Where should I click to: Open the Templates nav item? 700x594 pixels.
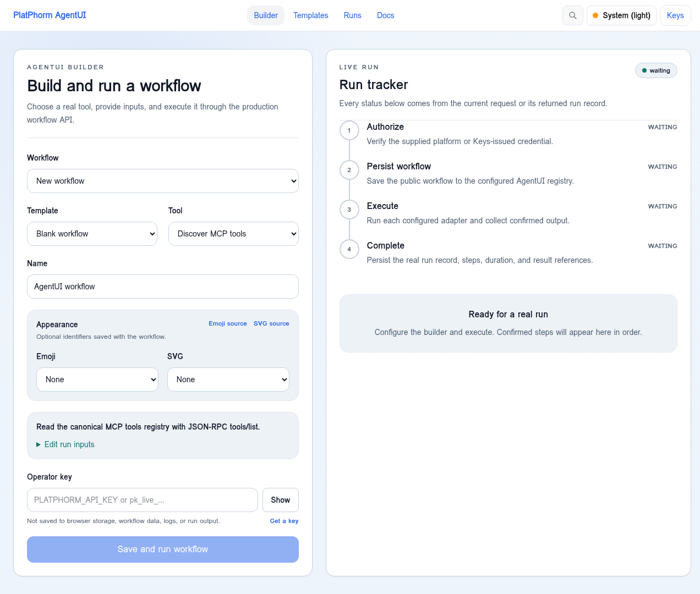pos(311,15)
